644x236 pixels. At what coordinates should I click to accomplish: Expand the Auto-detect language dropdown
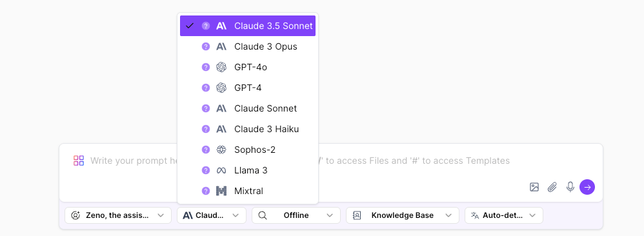click(504, 215)
